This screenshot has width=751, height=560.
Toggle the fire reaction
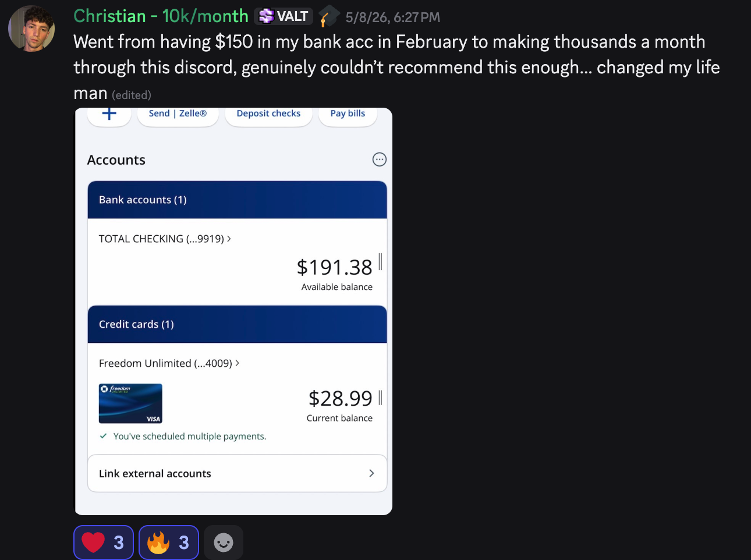pyautogui.click(x=169, y=543)
